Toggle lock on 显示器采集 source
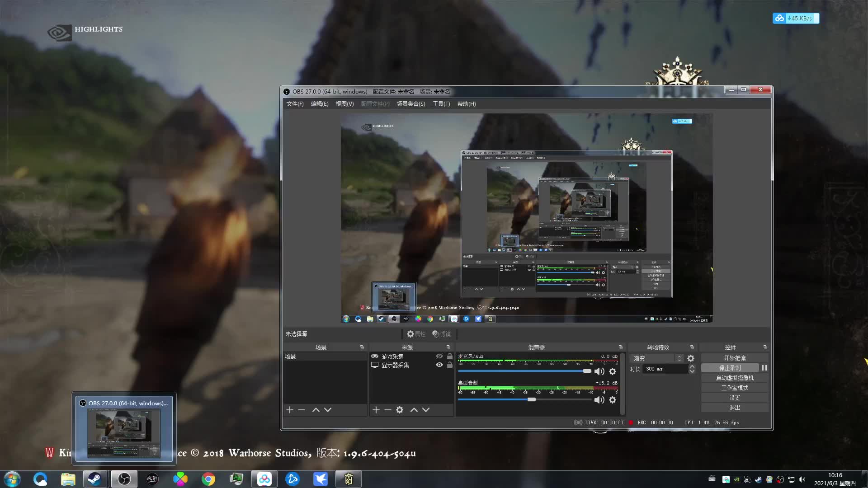868x488 pixels. pos(449,365)
